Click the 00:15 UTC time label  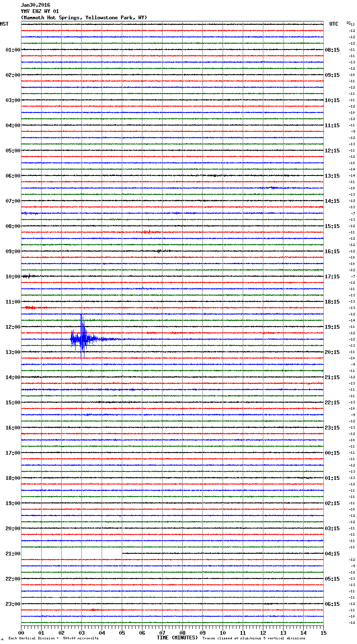pyautogui.click(x=332, y=453)
